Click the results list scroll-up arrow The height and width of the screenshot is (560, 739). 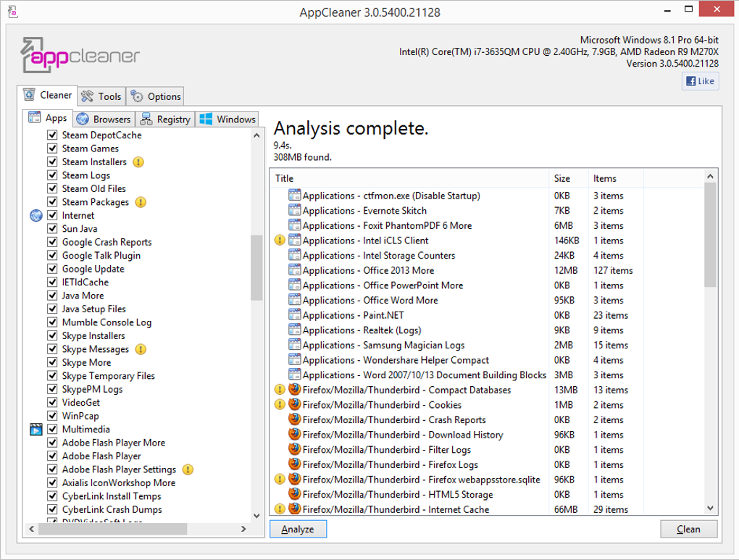tap(710, 176)
